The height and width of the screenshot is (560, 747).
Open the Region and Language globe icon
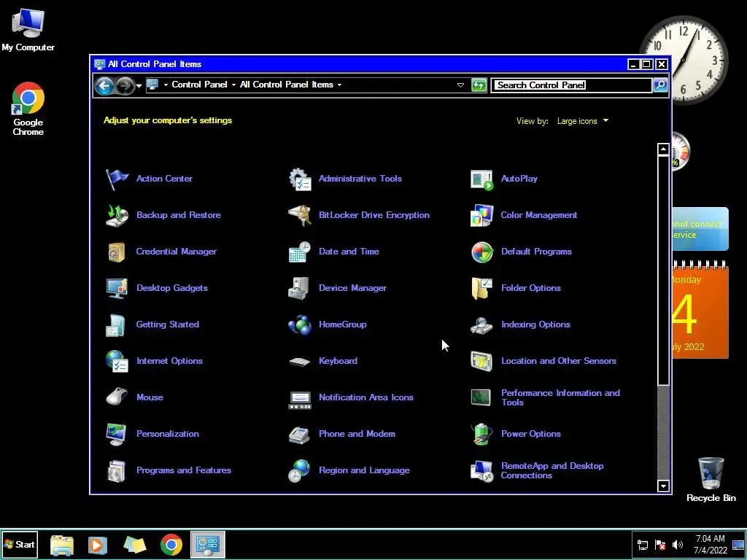pyautogui.click(x=300, y=470)
